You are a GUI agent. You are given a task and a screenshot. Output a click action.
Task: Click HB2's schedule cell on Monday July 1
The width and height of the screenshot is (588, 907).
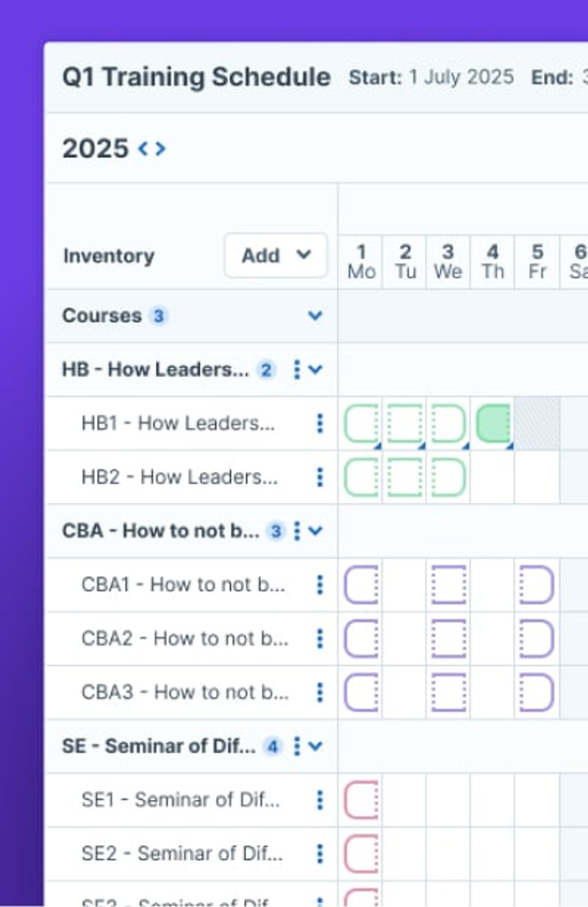coord(362,477)
